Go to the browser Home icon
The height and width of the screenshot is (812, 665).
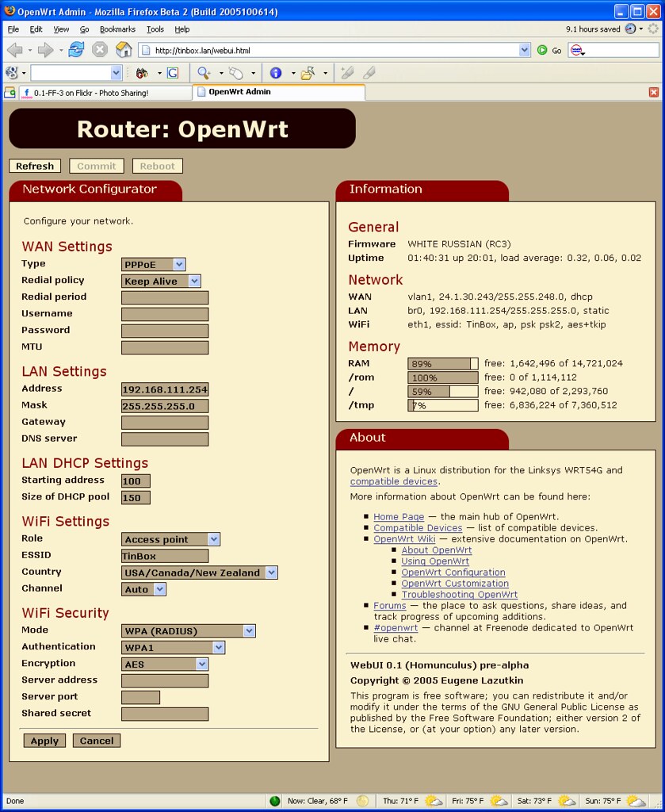[124, 50]
